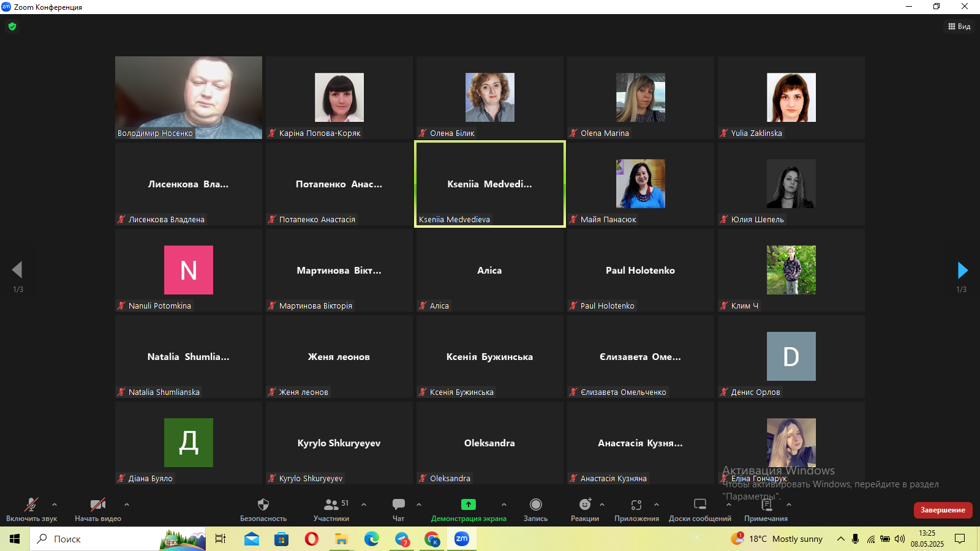This screenshot has height=551, width=980.
Task: Click the taskbar Поиск search box
Action: click(118, 539)
